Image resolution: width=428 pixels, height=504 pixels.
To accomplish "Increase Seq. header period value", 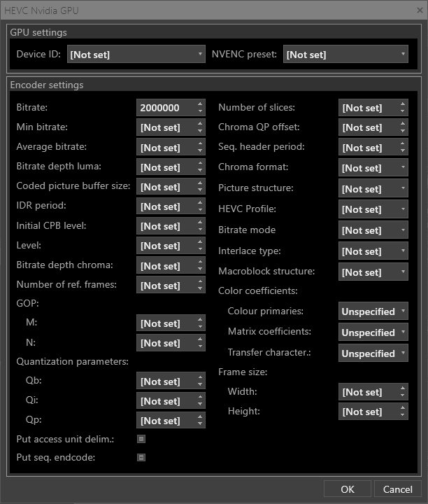I will 403,143.
